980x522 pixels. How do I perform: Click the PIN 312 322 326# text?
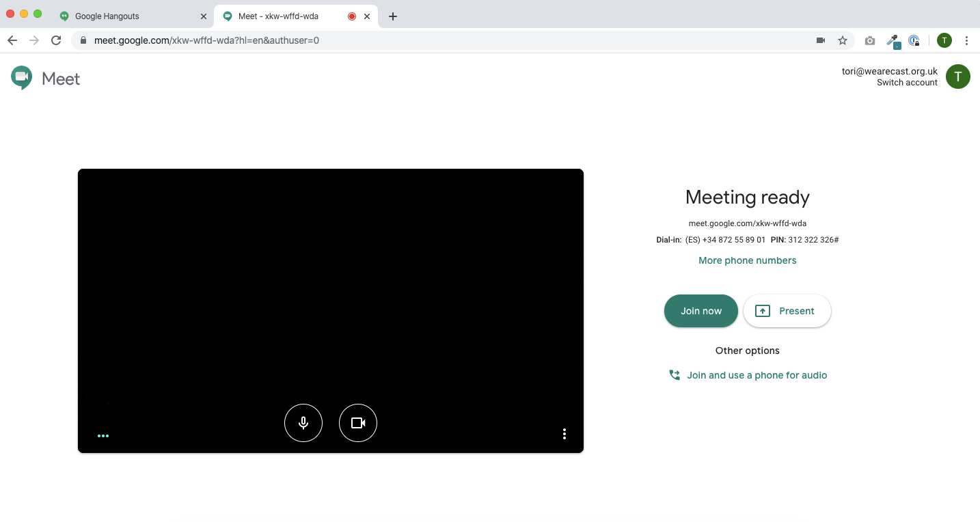[804, 240]
